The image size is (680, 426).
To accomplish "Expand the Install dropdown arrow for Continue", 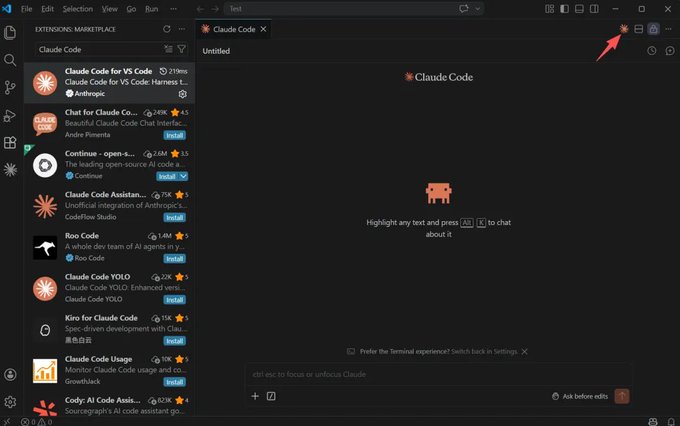I will pos(183,176).
